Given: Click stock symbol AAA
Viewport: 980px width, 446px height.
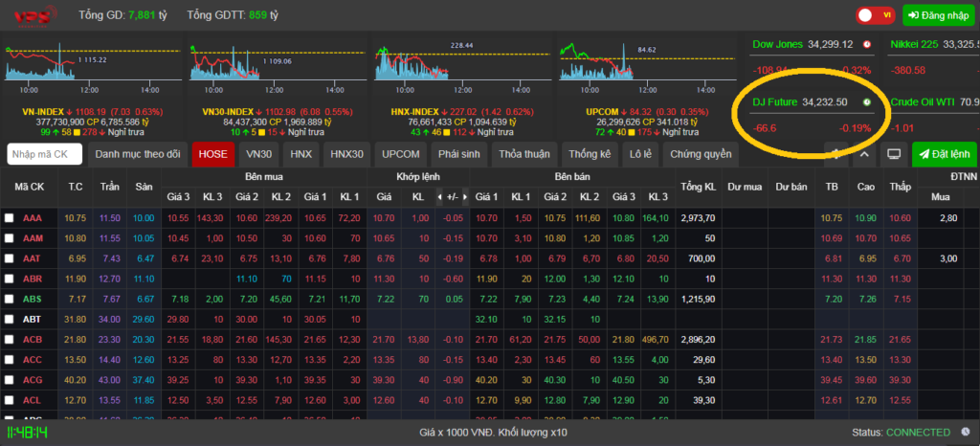Looking at the screenshot, I should tap(32, 218).
